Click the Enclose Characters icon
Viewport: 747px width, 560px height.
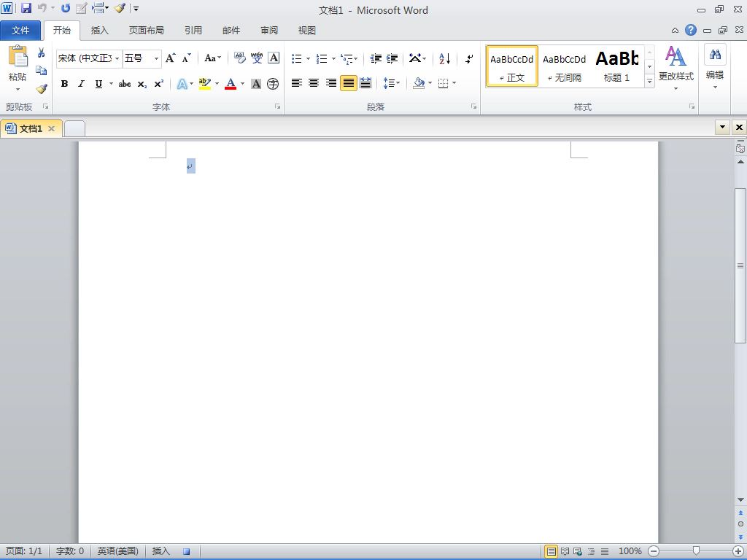(x=273, y=84)
